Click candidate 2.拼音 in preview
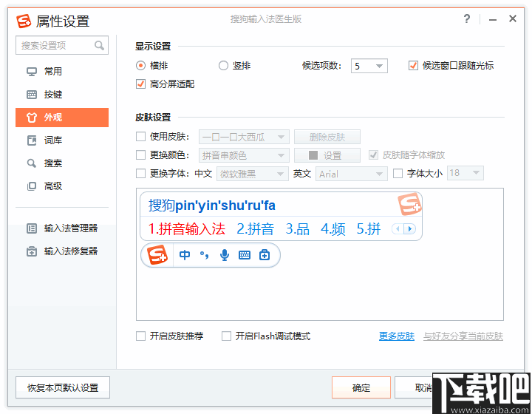Viewport: 532px width, 414px height. 255,229
